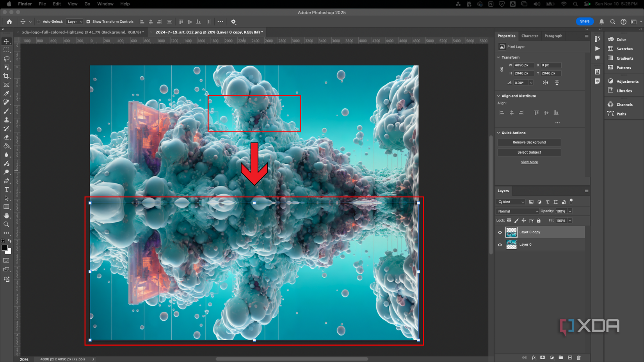Collapse the Transform section
The image size is (644, 362).
coord(498,57)
